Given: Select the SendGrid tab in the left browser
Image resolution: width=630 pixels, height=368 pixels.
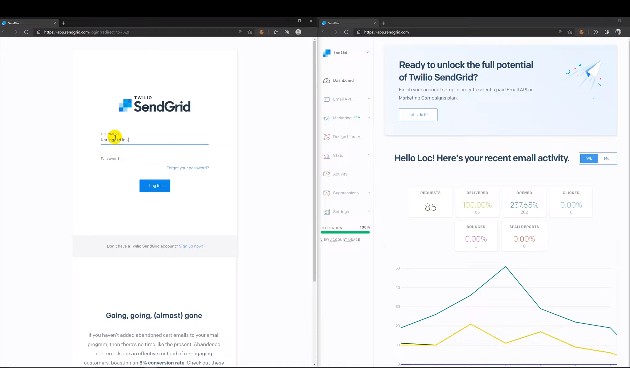Looking at the screenshot, I should [x=28, y=23].
